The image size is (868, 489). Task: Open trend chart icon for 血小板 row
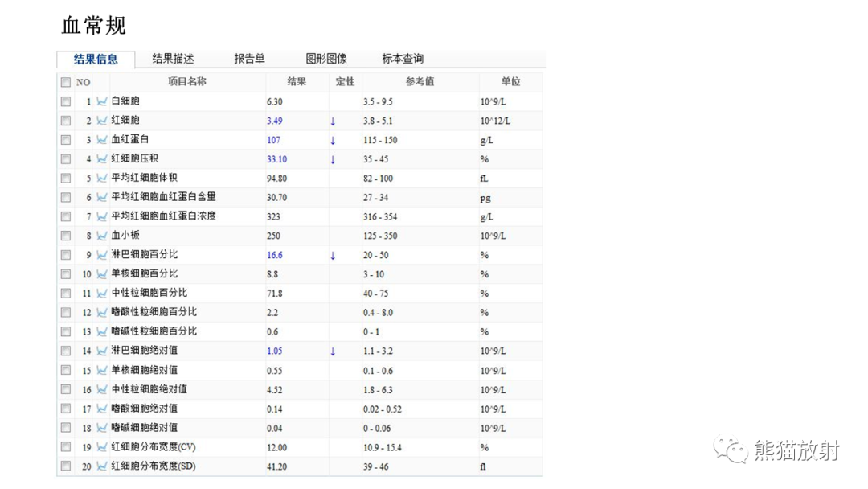click(x=102, y=236)
